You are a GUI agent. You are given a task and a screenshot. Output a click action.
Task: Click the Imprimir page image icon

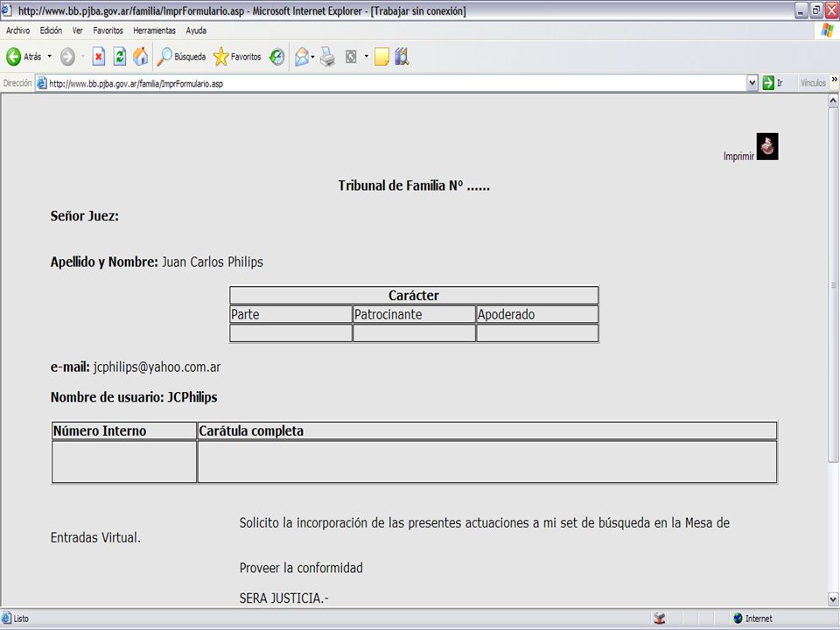[767, 146]
